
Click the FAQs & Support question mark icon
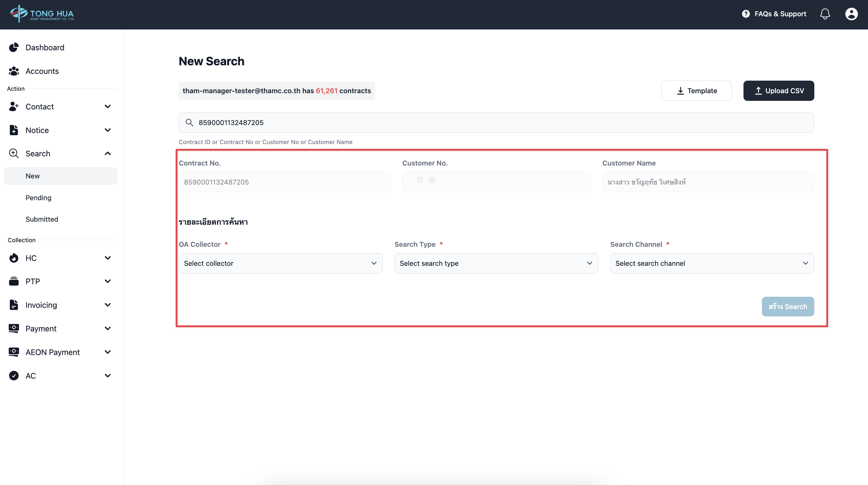click(746, 14)
